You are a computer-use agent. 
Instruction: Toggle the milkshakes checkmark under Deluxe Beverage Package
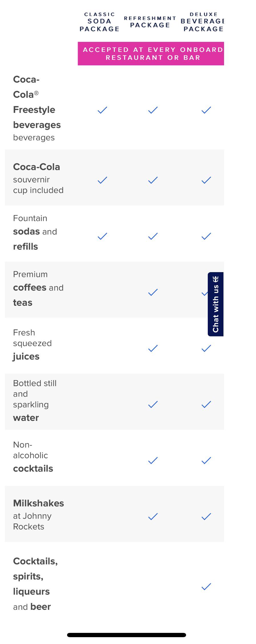click(x=206, y=516)
